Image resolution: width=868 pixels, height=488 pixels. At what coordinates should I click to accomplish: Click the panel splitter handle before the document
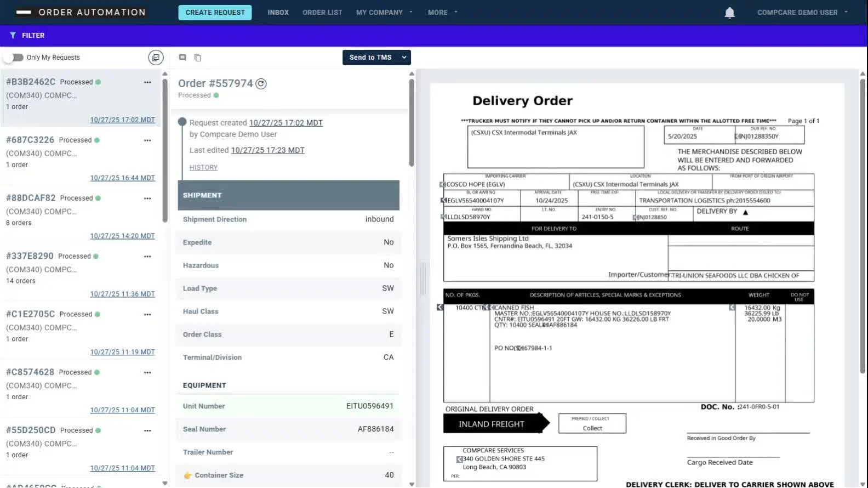422,279
